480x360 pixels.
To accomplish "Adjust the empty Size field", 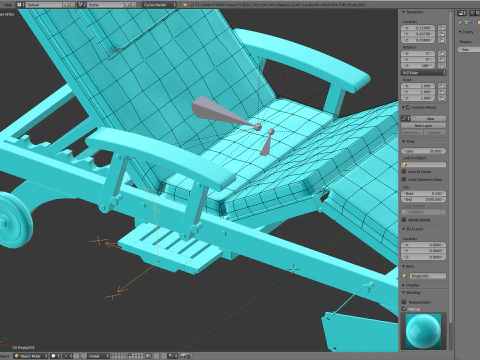I will 469,49.
